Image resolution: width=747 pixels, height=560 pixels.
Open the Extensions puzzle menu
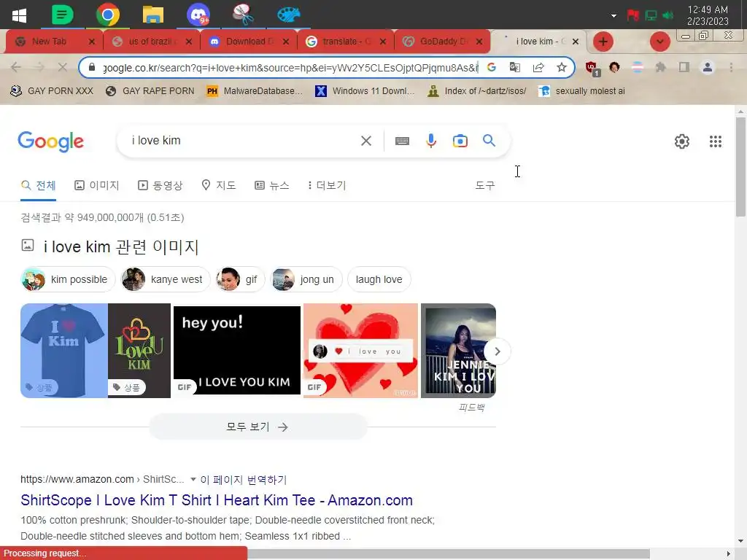point(660,68)
